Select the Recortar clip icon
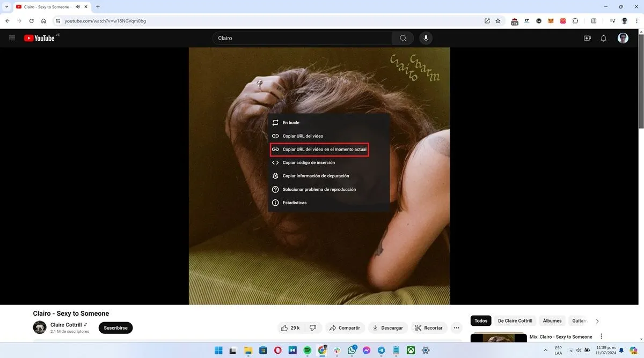 [x=418, y=327]
